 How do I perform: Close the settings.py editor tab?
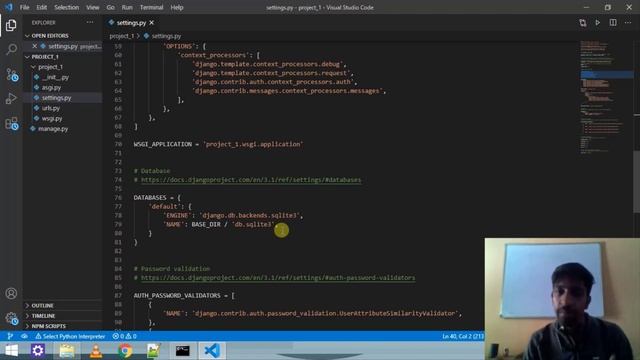point(151,23)
